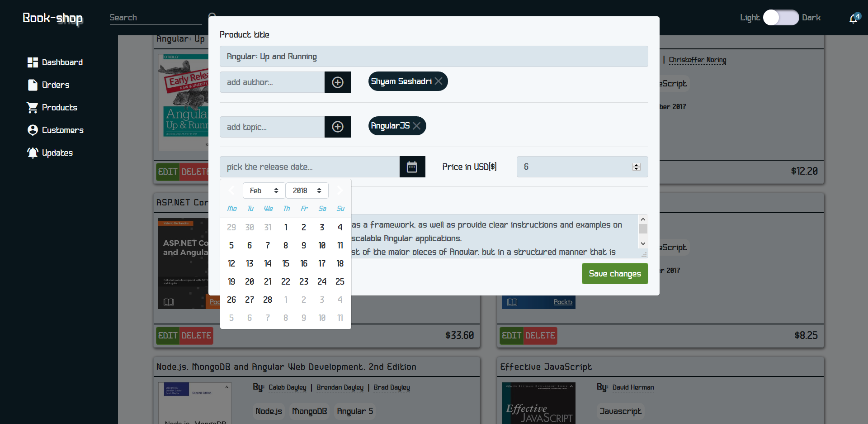Open the Updates menu item
Image resolution: width=868 pixels, height=424 pixels.
[50, 153]
